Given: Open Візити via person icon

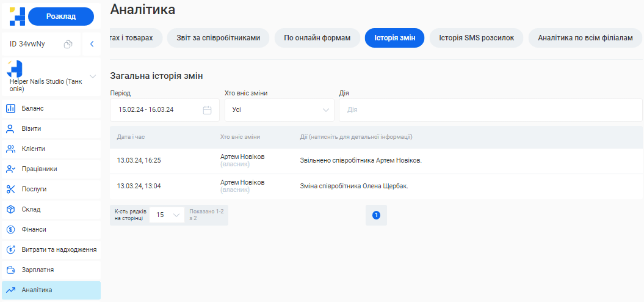Looking at the screenshot, I should click(10, 129).
